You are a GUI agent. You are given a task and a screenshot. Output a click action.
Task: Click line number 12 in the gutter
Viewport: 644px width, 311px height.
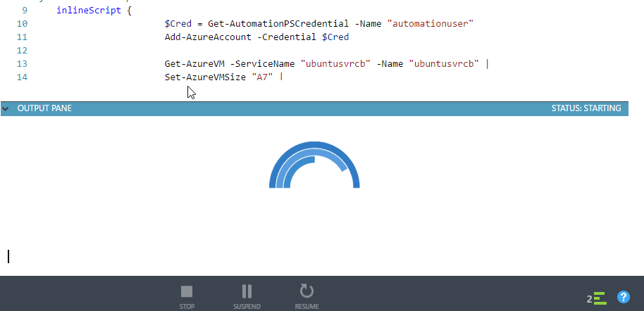pos(22,51)
